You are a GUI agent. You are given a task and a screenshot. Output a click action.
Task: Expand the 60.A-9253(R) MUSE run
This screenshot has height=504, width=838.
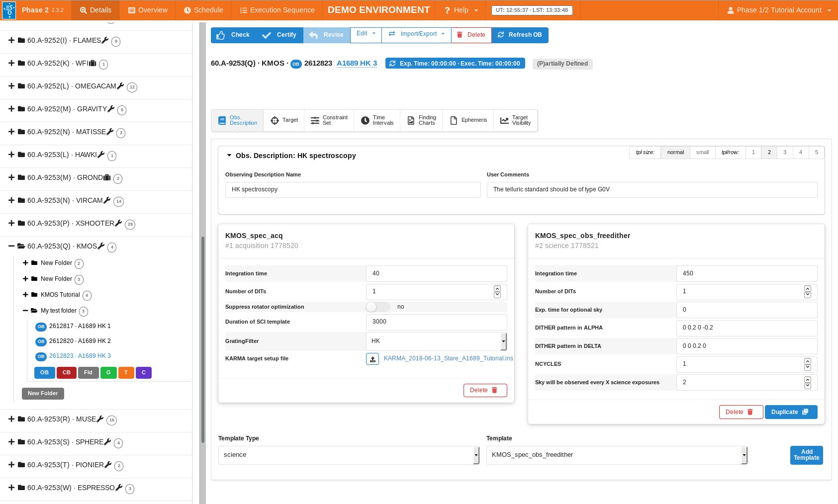point(11,419)
